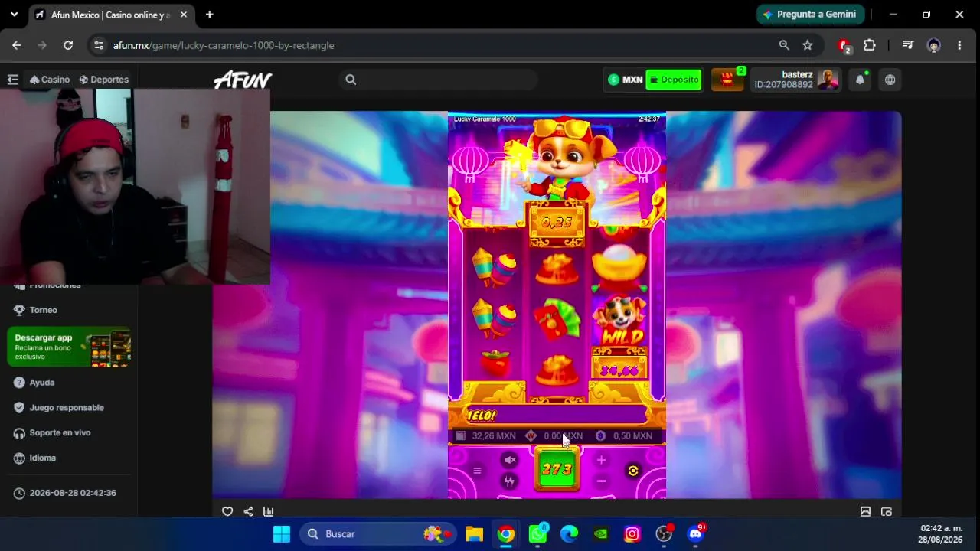980x551 pixels.
Task: Open Chrome's three-dot menu
Action: pyautogui.click(x=959, y=45)
